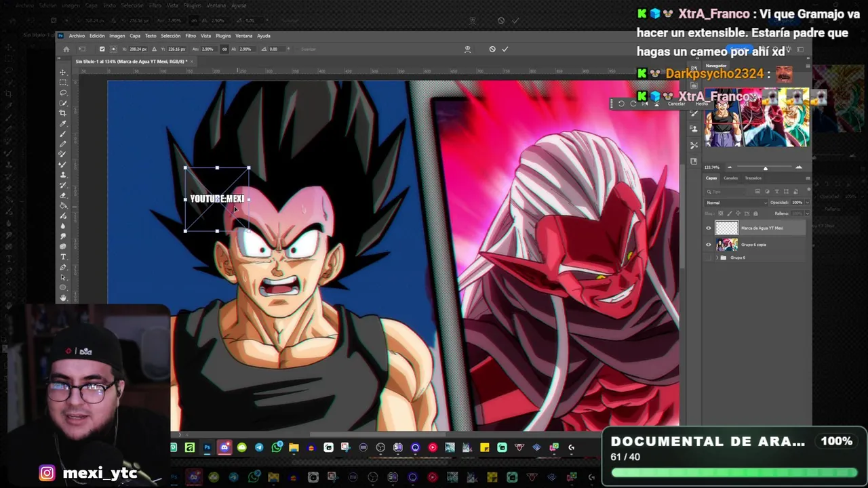The image size is (868, 488).
Task: Select the Hand tool
Action: point(63,298)
